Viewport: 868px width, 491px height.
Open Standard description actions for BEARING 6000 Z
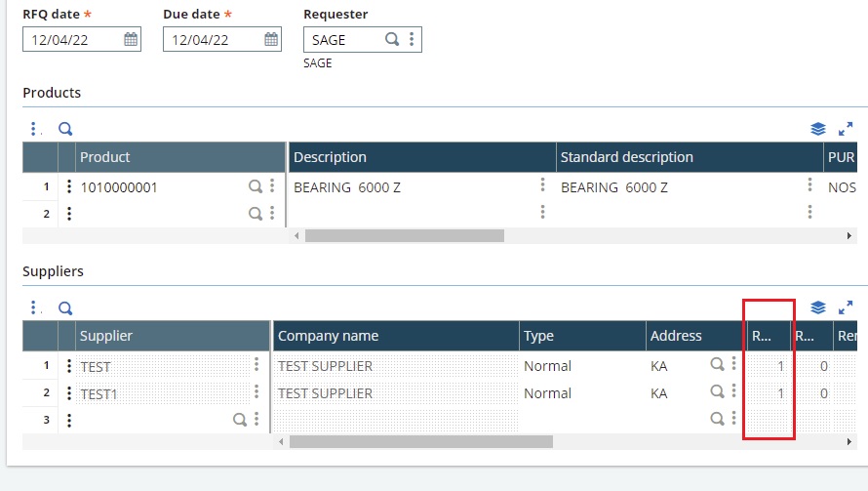809,184
